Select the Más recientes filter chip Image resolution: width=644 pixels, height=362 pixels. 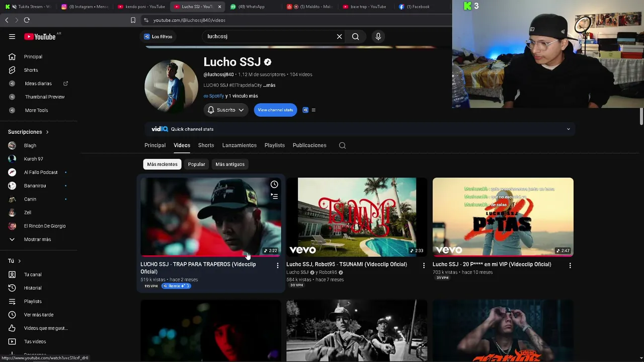(x=162, y=164)
